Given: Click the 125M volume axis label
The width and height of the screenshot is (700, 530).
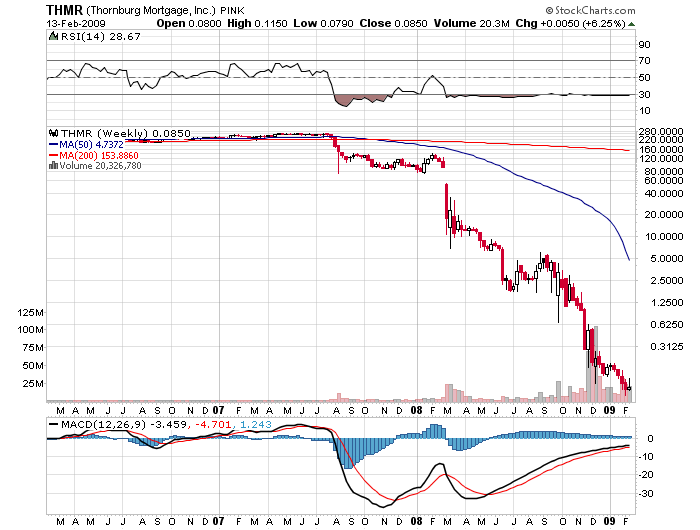Looking at the screenshot, I should tap(30, 313).
